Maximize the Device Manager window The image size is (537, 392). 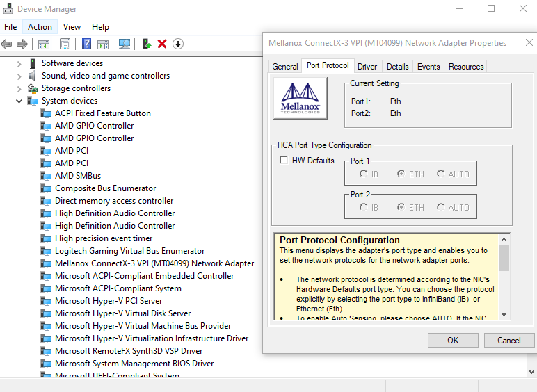pos(491,8)
